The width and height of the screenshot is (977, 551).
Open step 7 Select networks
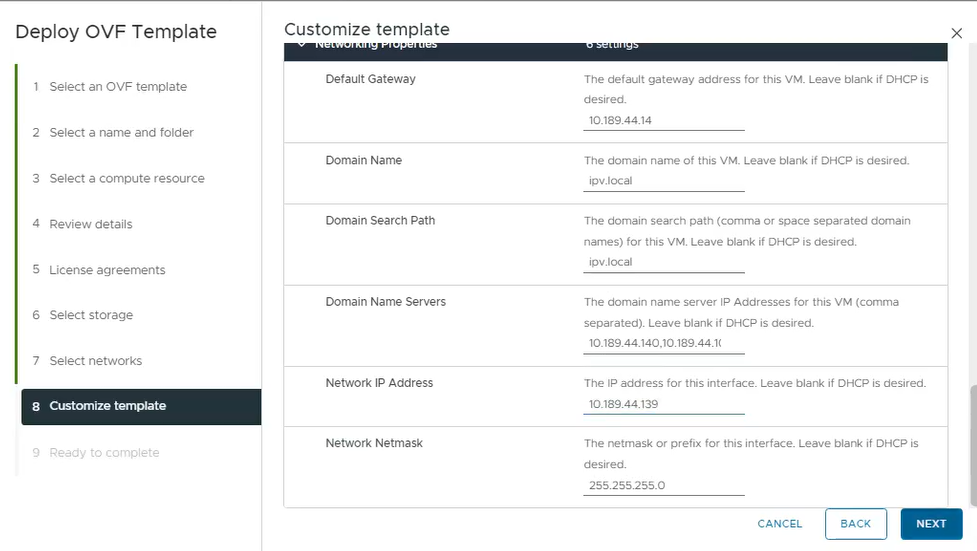coord(88,361)
